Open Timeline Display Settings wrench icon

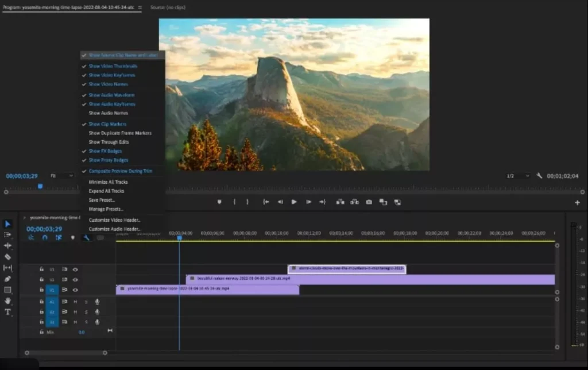pyautogui.click(x=87, y=237)
